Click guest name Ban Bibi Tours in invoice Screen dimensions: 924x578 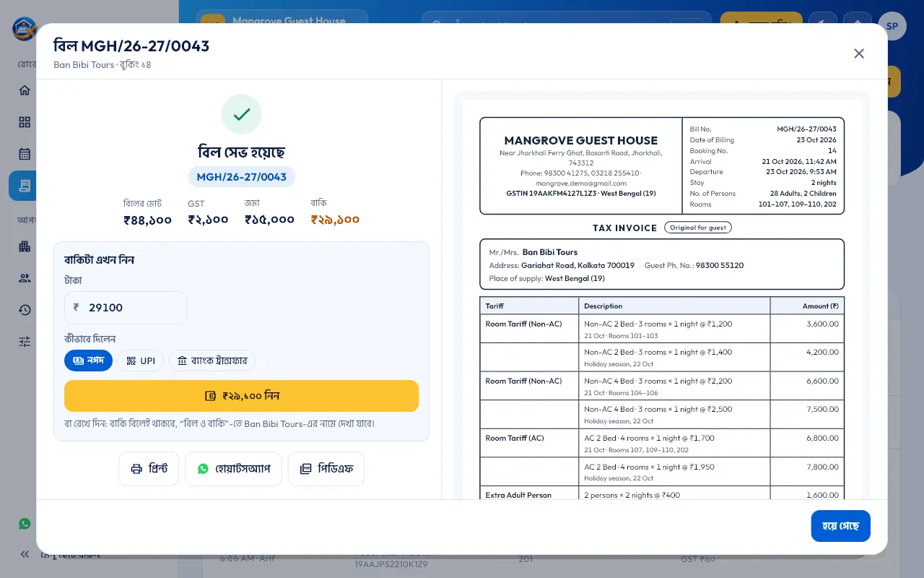click(550, 252)
